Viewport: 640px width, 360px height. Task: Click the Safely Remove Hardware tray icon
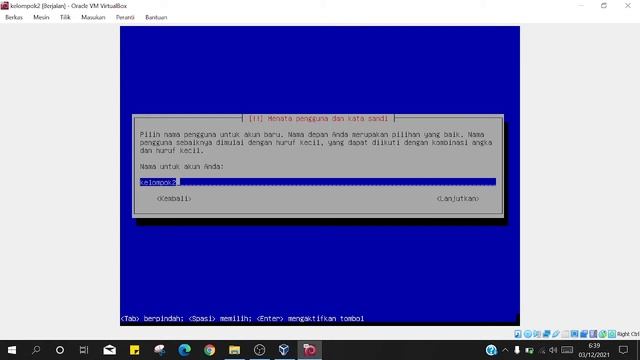pyautogui.click(x=517, y=350)
